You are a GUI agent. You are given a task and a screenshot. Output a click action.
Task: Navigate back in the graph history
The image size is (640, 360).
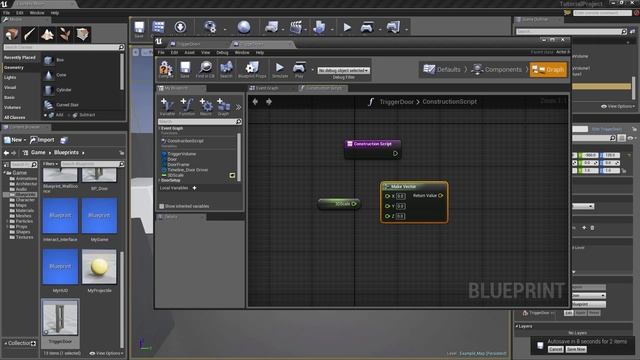pos(255,102)
